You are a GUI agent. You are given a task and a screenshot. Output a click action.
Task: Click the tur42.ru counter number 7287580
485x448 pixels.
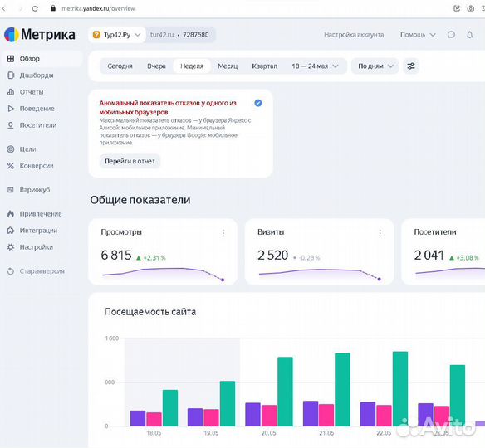(x=196, y=35)
